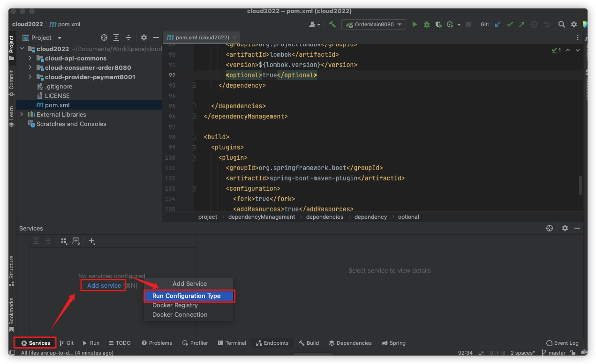Open the Services tool window button
The image size is (596, 364).
point(35,343)
